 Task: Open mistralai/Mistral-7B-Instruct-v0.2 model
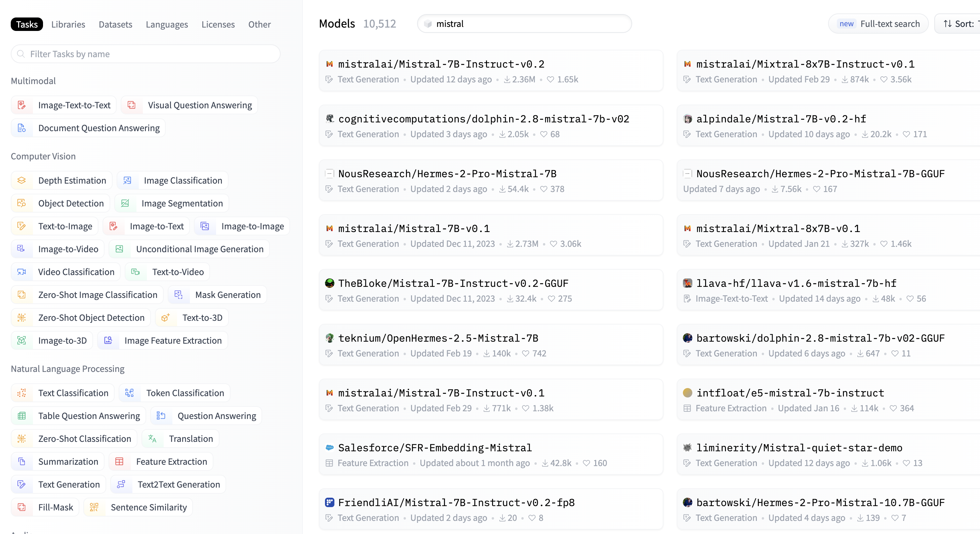(x=441, y=64)
